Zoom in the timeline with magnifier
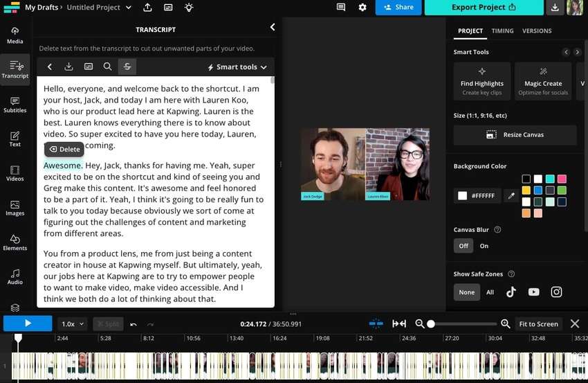 [506, 323]
